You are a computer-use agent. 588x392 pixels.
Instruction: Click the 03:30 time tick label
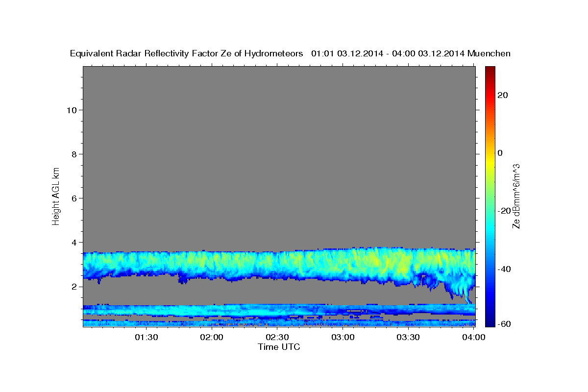[x=408, y=338]
